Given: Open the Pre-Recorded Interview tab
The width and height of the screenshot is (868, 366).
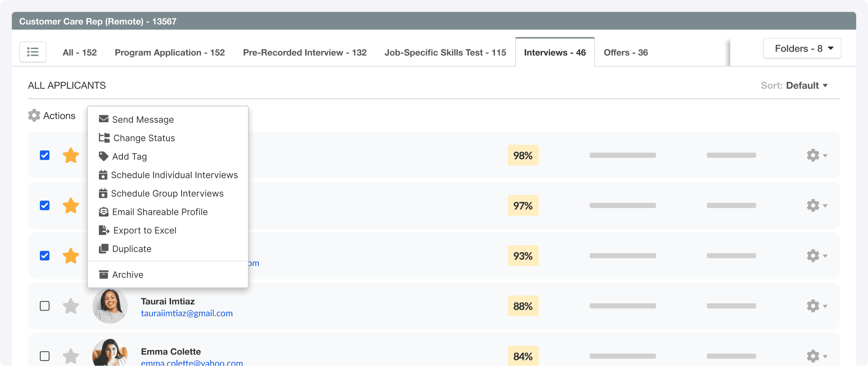Looking at the screenshot, I should pyautogui.click(x=304, y=52).
